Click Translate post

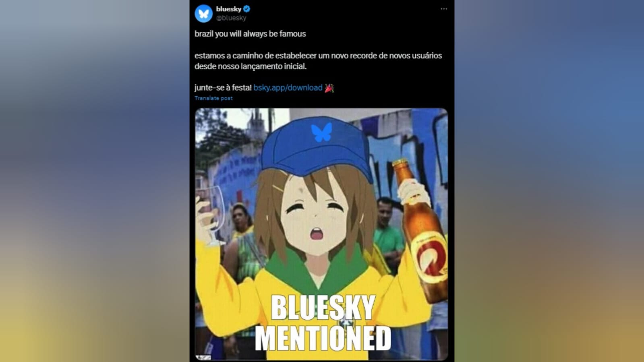pos(213,98)
